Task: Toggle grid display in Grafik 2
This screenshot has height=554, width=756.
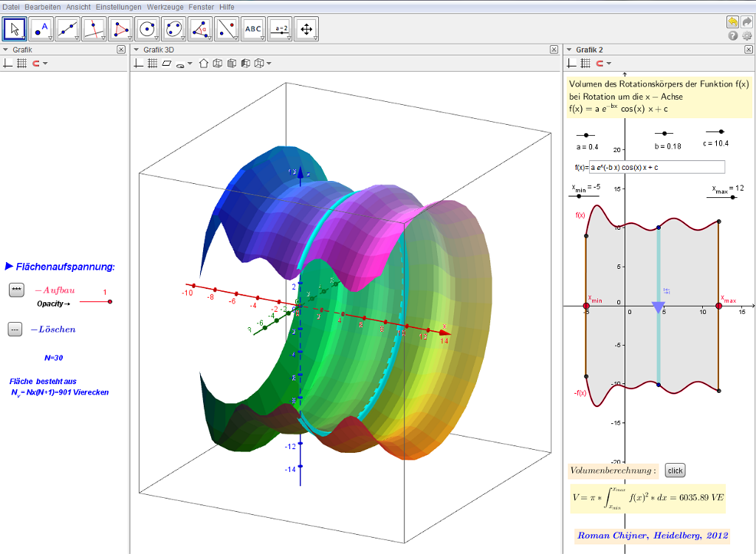Action: click(586, 64)
